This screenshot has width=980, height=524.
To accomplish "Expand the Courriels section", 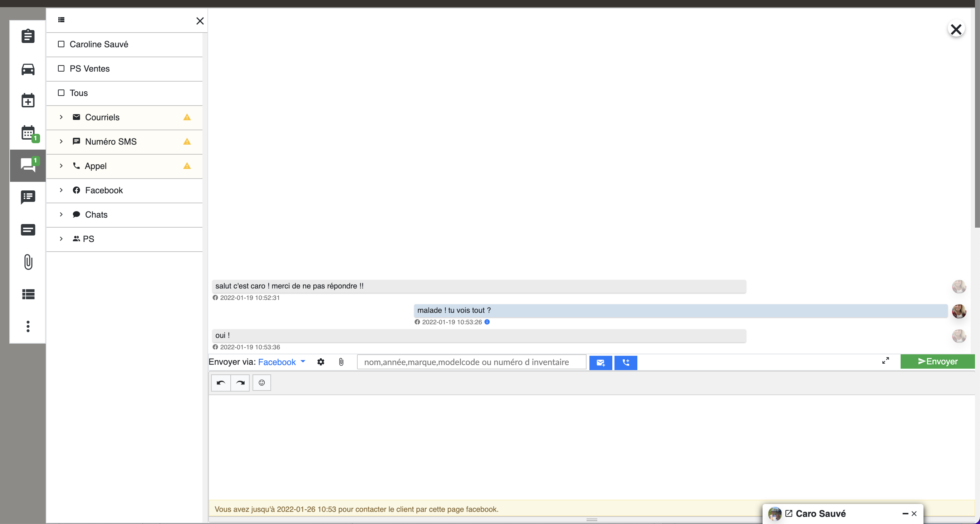I will coord(61,117).
